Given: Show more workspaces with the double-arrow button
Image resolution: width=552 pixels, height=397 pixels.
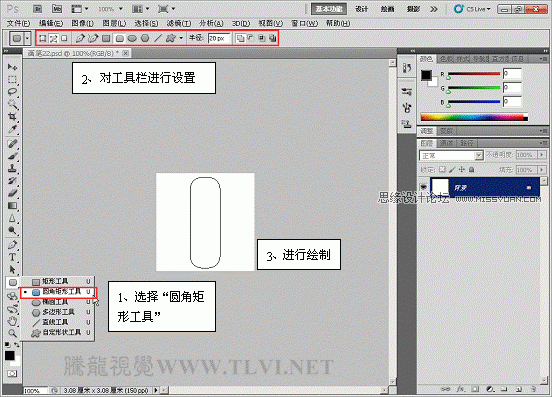Looking at the screenshot, I should pos(434,9).
